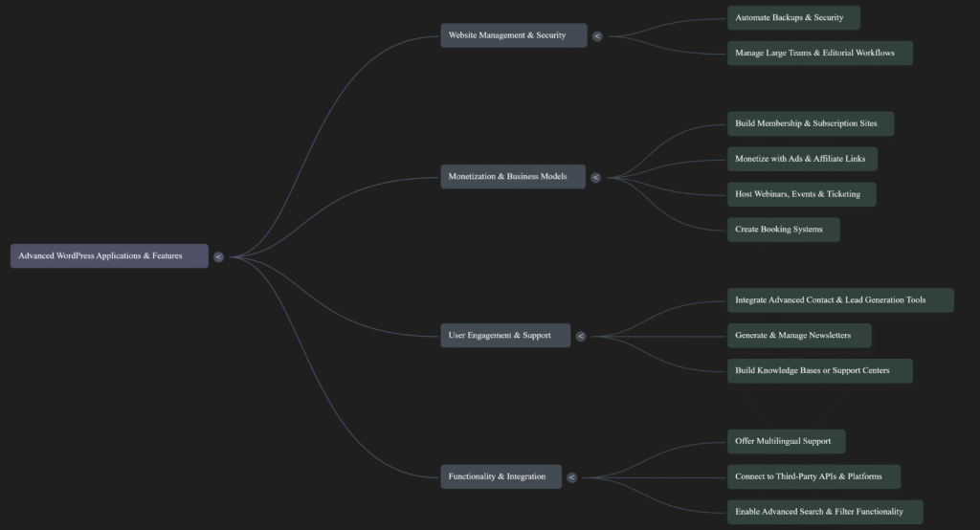Click Enable Advanced Search & Filter Functionality
Viewport: 980px width, 530px height.
tap(825, 512)
